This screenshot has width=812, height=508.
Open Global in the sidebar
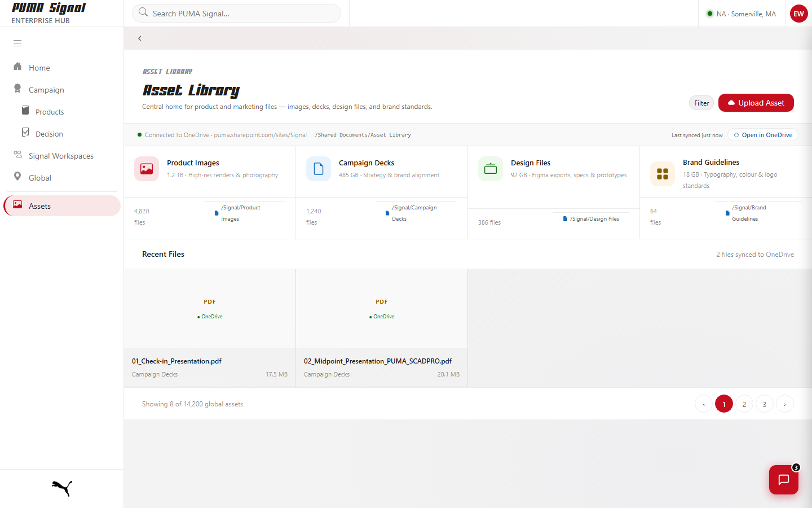[x=62, y=178]
